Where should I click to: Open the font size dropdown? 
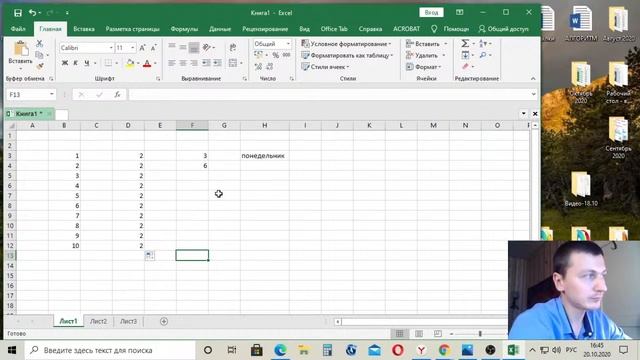point(133,48)
